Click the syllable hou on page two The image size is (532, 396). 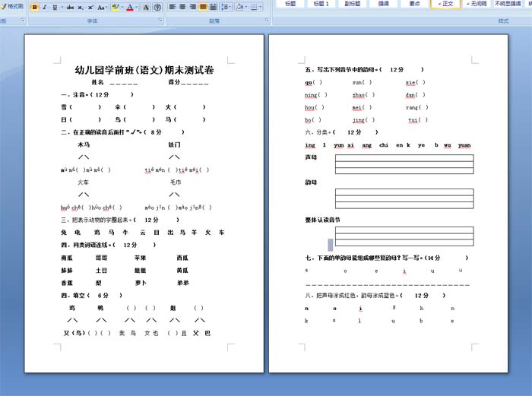(309, 108)
